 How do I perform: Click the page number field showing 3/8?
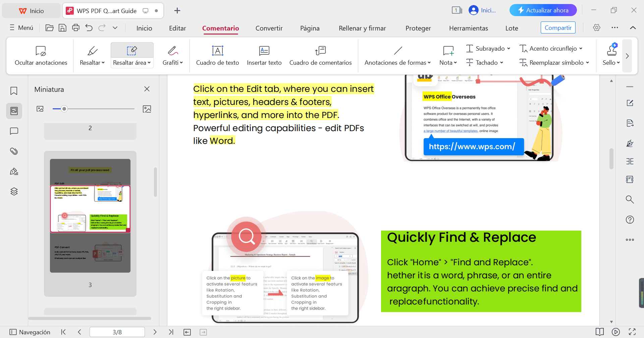click(117, 332)
